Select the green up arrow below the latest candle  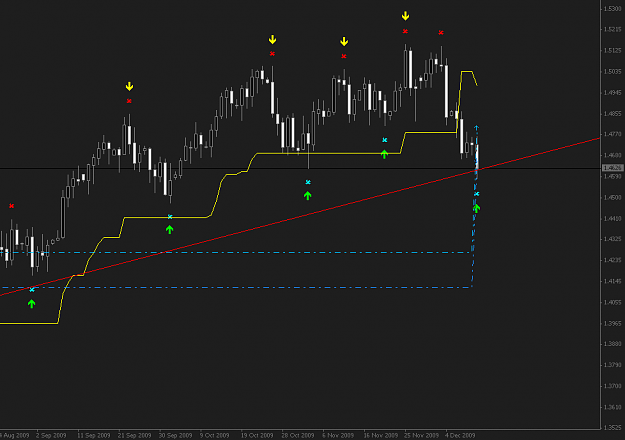click(x=476, y=208)
